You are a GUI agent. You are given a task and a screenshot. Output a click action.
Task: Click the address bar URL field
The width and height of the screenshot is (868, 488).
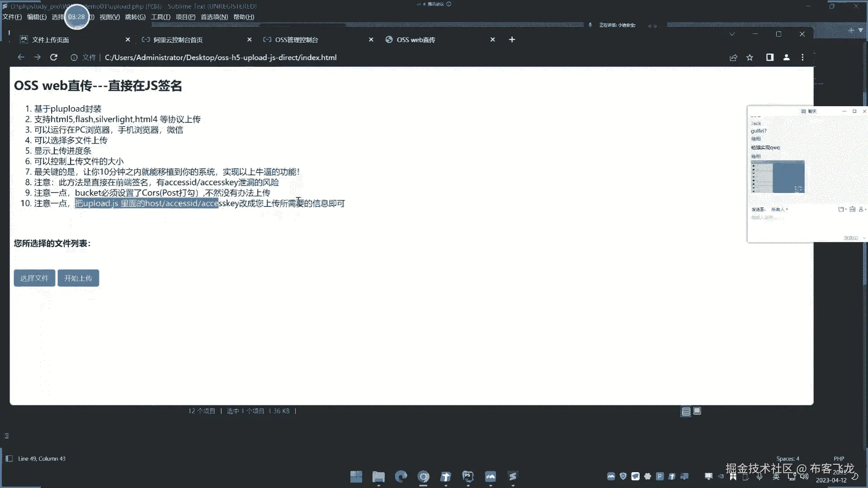[x=221, y=57]
